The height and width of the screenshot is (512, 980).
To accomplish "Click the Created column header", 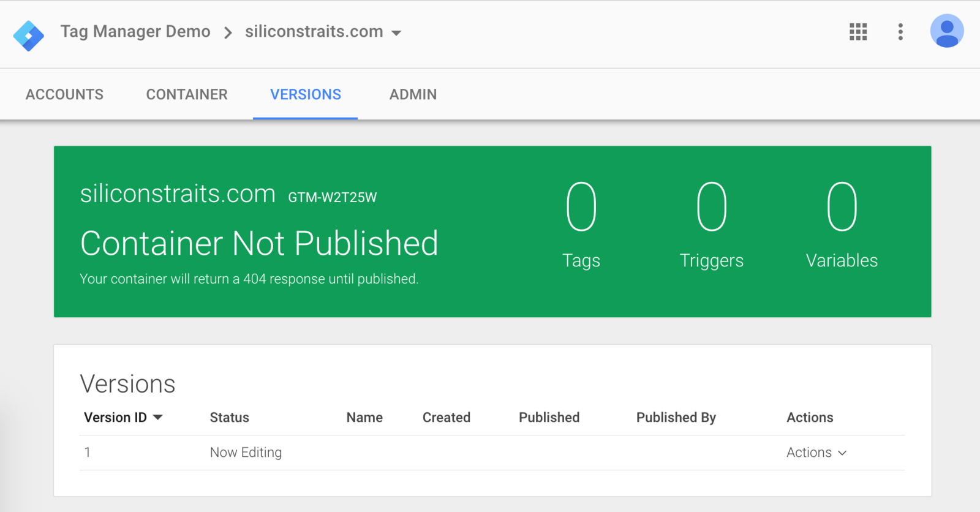I will pyautogui.click(x=447, y=418).
